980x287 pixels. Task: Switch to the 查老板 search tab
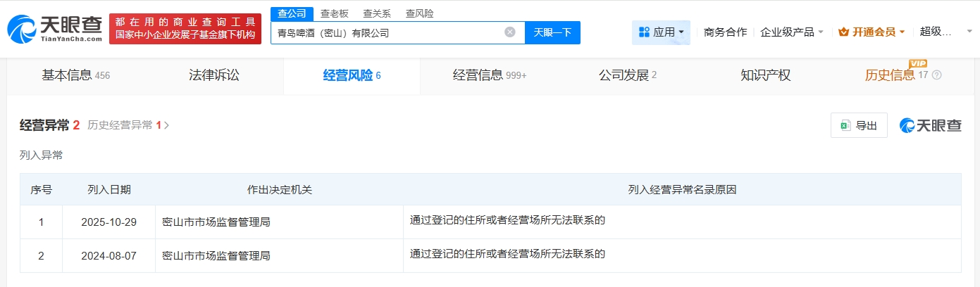334,13
